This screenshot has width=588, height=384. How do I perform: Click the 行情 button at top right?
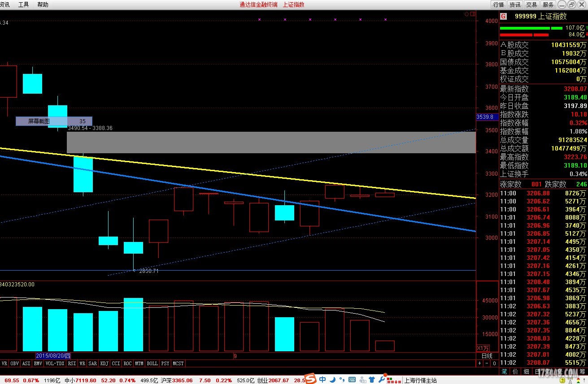pyautogui.click(x=498, y=4)
